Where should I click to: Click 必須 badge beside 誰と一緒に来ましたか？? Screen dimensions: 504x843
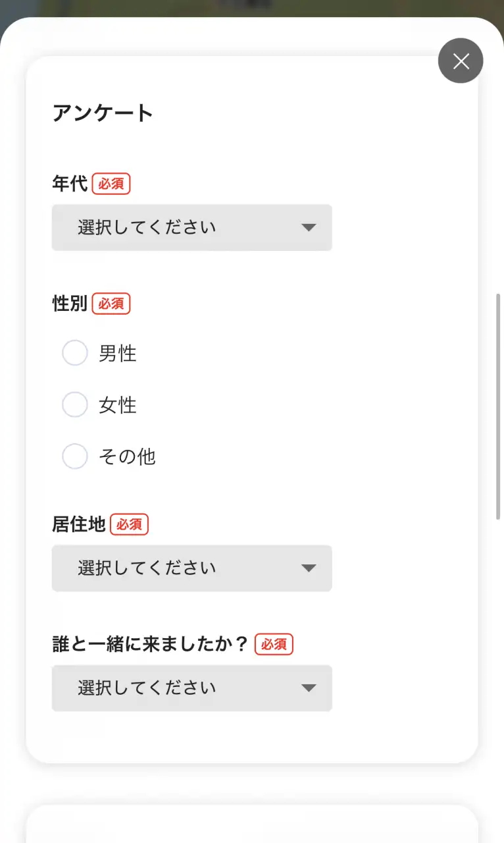(x=274, y=644)
